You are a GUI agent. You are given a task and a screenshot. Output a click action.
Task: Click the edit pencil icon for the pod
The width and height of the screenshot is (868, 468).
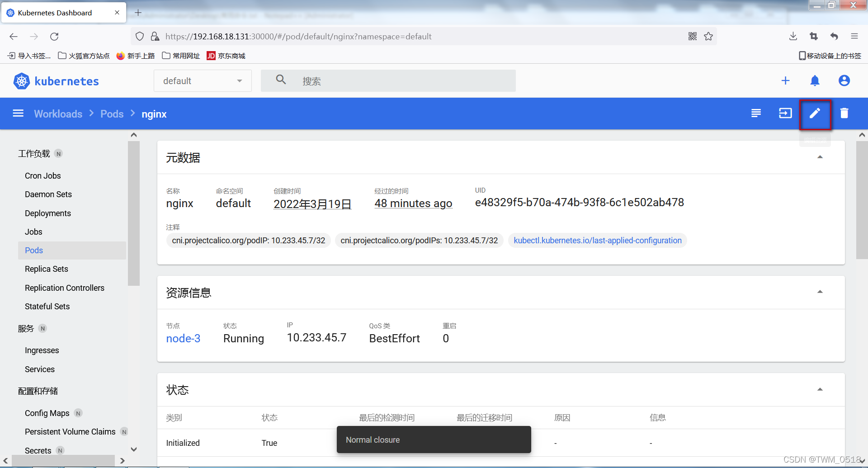[815, 113]
